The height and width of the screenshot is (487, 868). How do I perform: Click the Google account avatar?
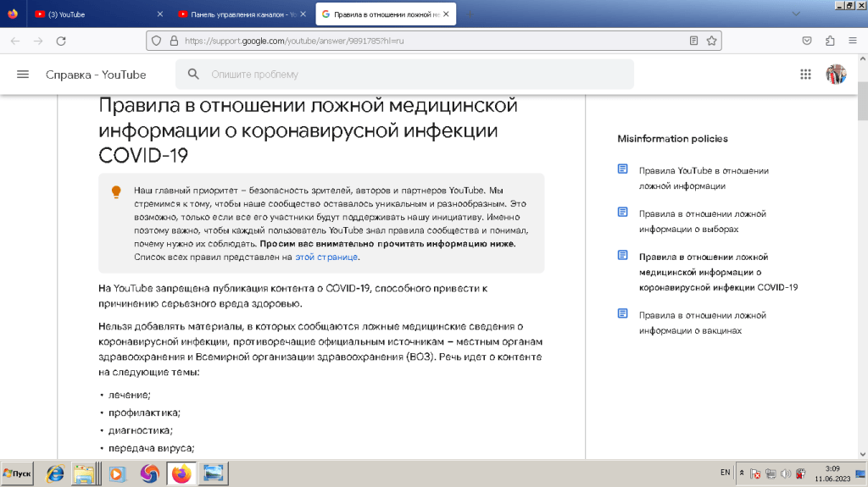point(836,75)
